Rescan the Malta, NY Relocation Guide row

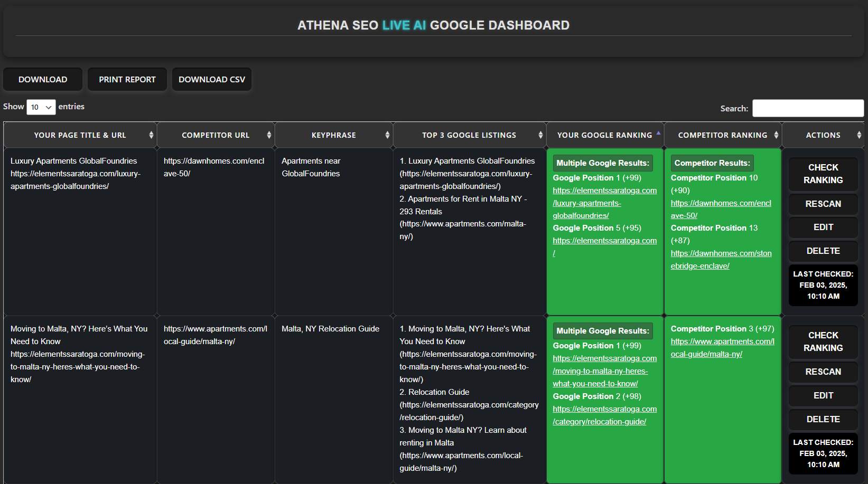(x=823, y=372)
